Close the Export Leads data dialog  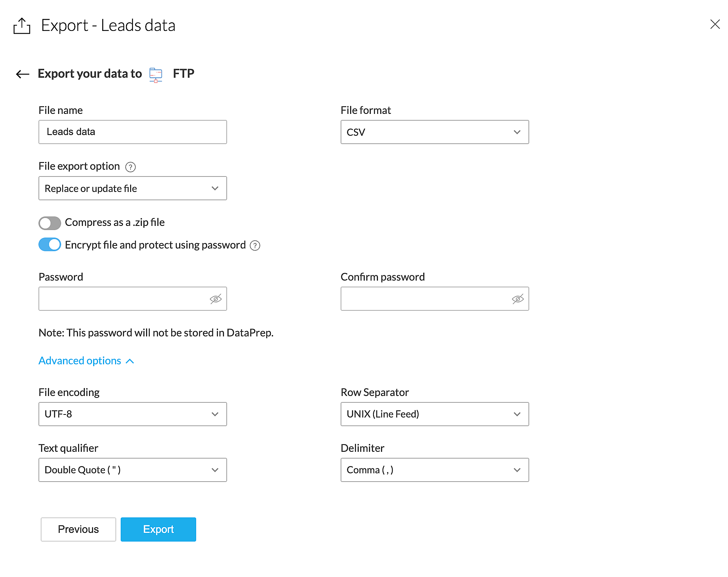point(714,25)
